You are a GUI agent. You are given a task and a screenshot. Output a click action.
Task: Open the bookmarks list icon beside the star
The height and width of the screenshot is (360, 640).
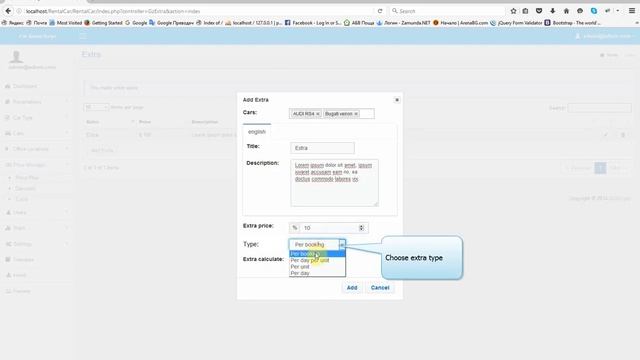(x=525, y=11)
